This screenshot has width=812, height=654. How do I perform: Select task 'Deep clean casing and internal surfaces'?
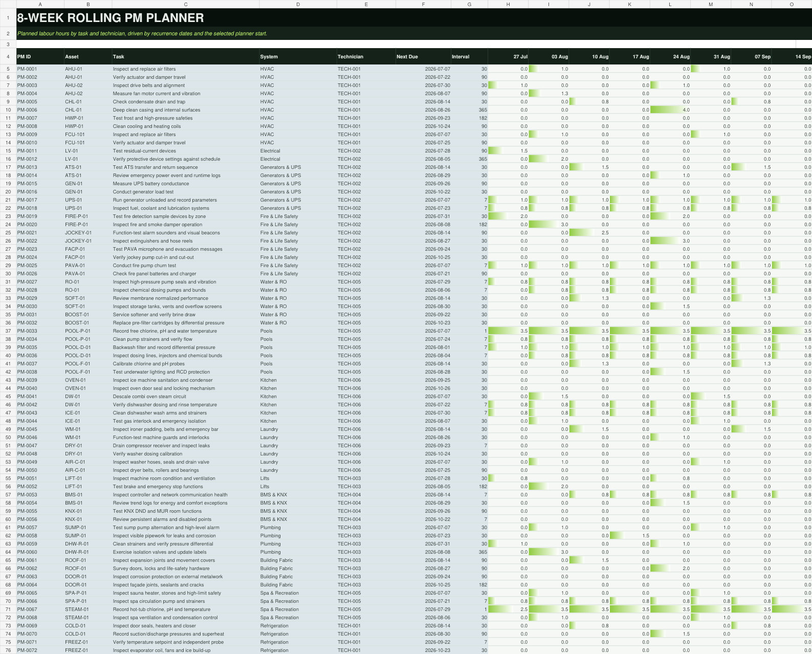pos(186,110)
